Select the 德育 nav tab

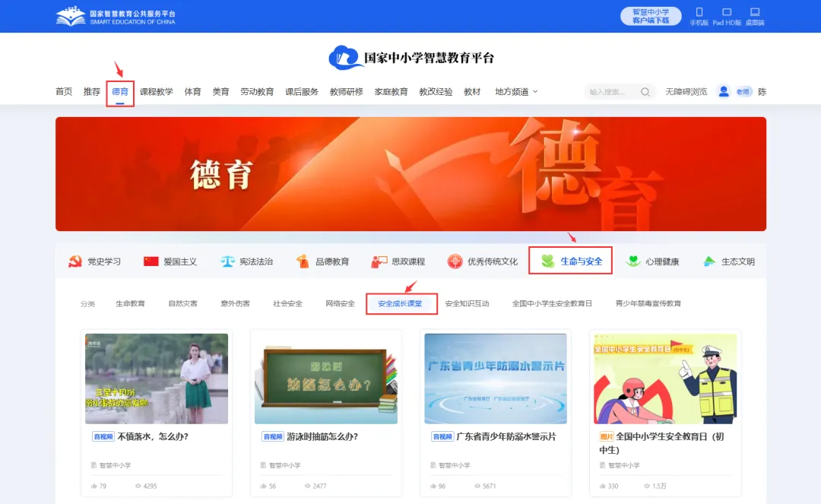point(120,91)
